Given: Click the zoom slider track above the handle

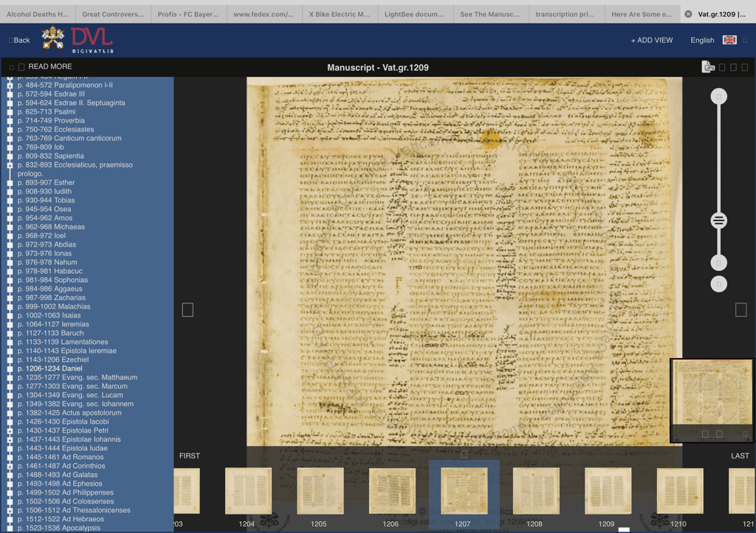Looking at the screenshot, I should point(718,159).
